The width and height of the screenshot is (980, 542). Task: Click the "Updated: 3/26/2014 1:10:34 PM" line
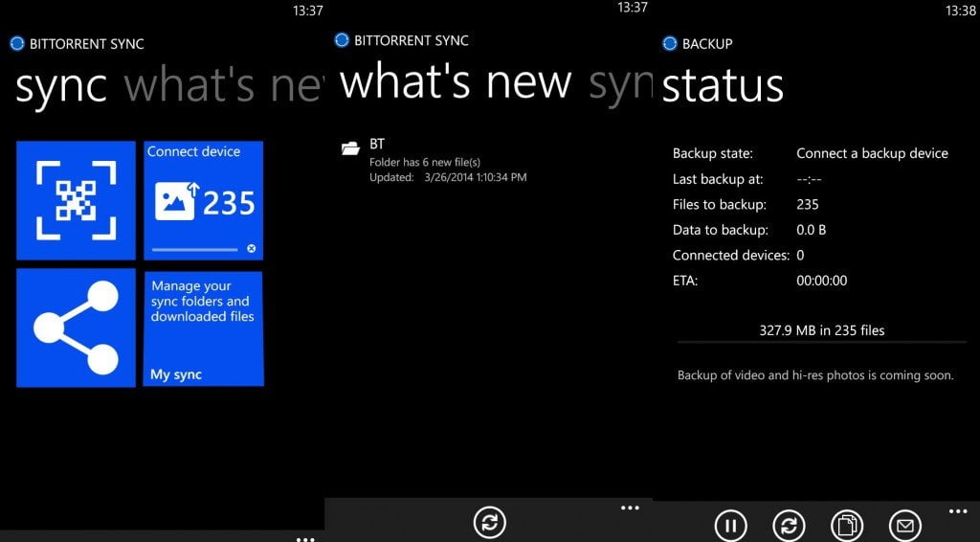pyautogui.click(x=448, y=177)
